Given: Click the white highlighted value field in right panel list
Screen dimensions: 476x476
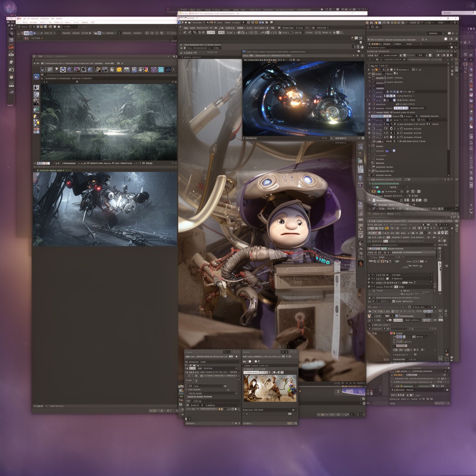Looking at the screenshot, I should [x=401, y=108].
